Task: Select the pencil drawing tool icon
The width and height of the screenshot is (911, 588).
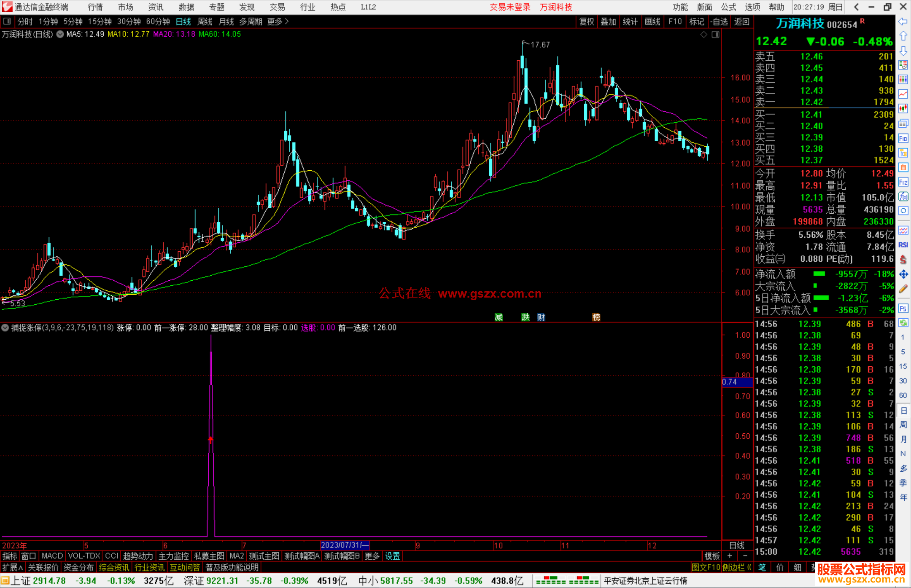Action: (903, 289)
